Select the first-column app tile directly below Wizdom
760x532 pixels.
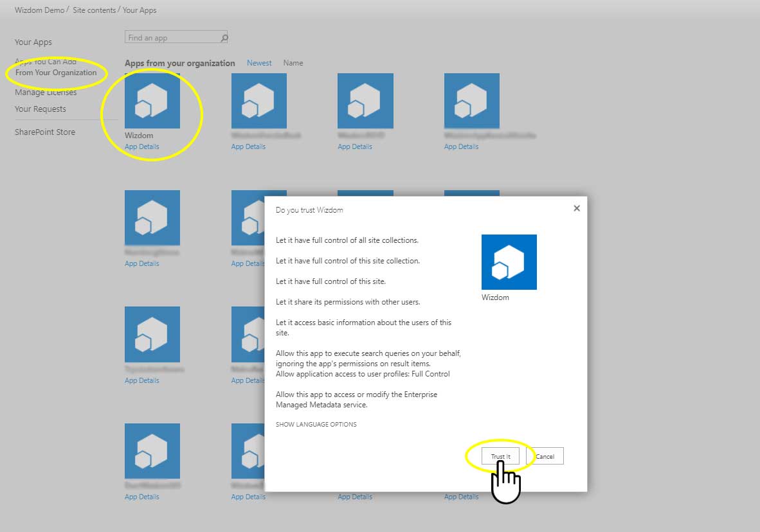[152, 218]
